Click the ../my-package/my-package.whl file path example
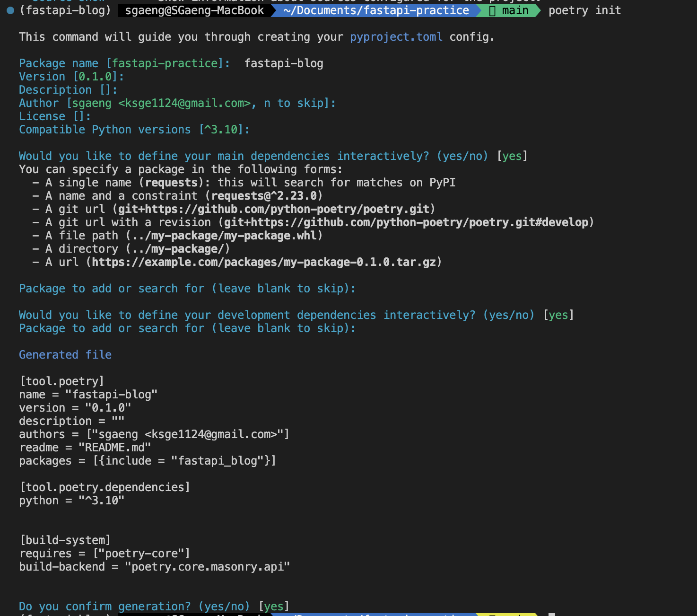 click(x=224, y=236)
